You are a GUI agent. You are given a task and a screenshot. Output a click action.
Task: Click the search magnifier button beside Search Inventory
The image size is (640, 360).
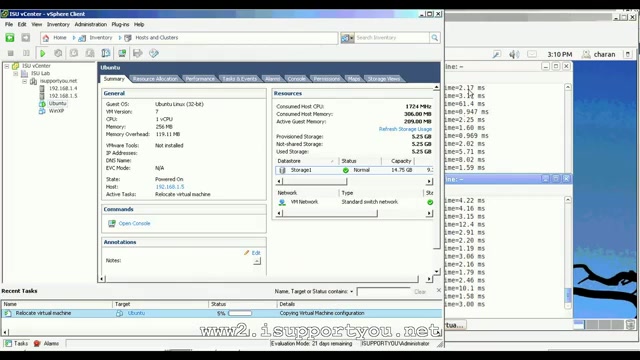pos(435,38)
